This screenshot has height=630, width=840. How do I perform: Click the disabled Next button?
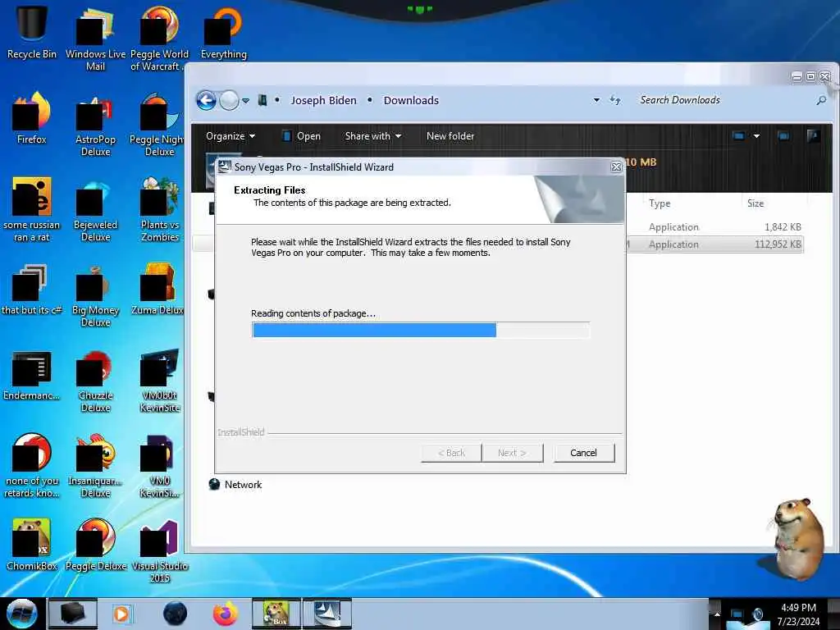pos(512,453)
